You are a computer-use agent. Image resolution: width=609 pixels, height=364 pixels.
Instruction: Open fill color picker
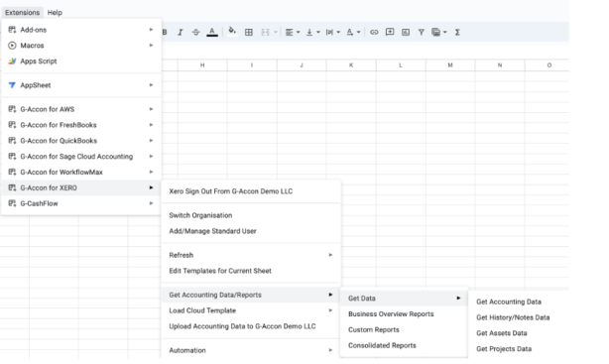pos(232,32)
